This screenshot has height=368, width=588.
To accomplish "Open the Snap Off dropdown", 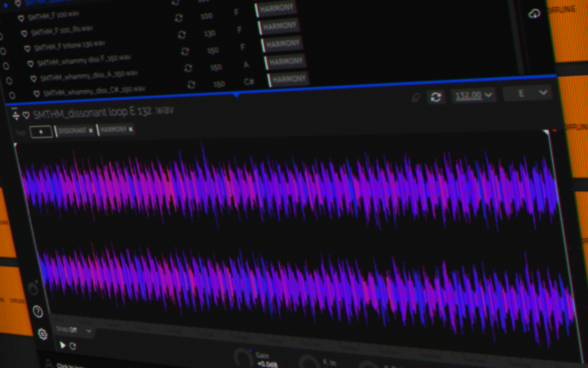I will pyautogui.click(x=73, y=330).
